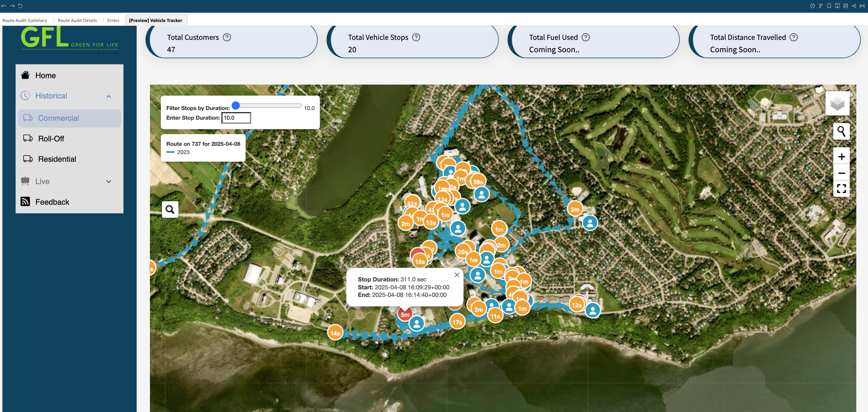Open the map layers control

pyautogui.click(x=837, y=103)
